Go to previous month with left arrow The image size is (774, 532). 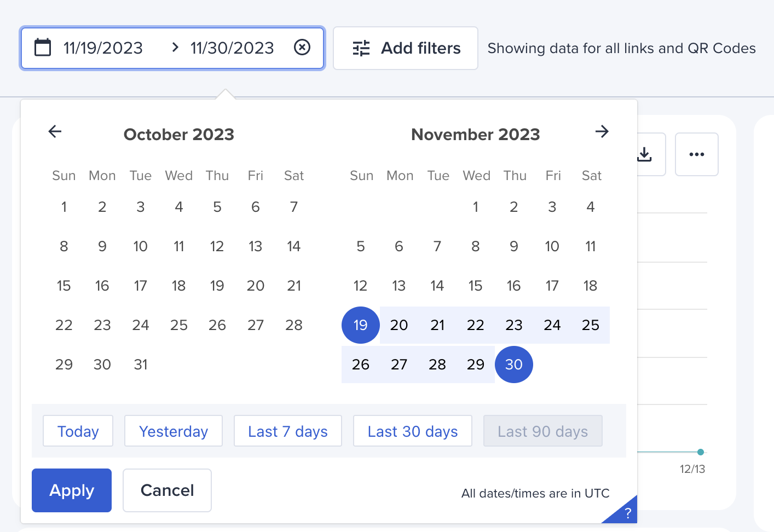[x=55, y=131]
